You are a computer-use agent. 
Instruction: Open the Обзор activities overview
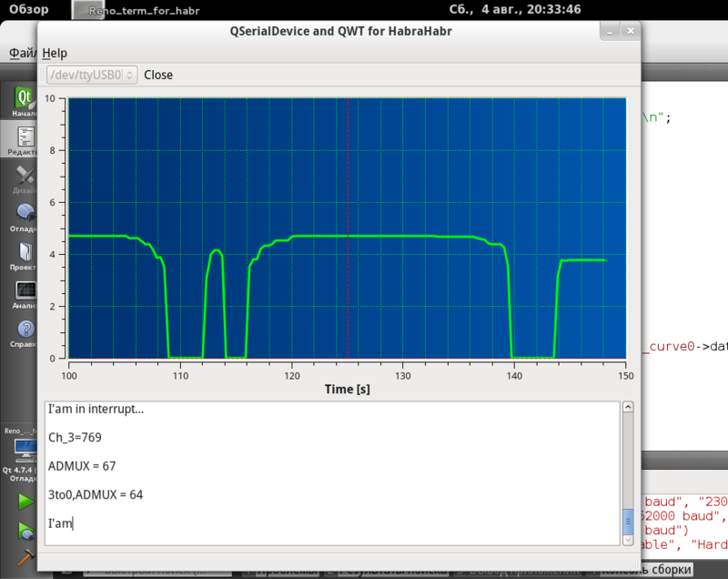[x=29, y=9]
